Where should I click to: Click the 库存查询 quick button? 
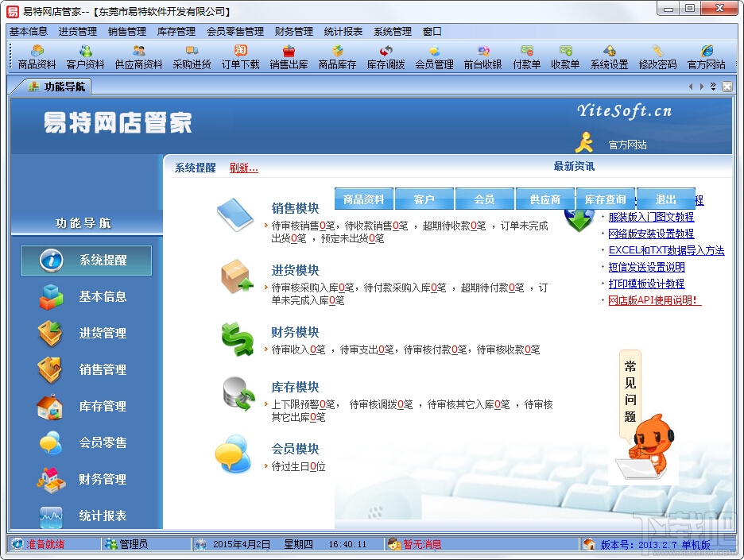(606, 199)
